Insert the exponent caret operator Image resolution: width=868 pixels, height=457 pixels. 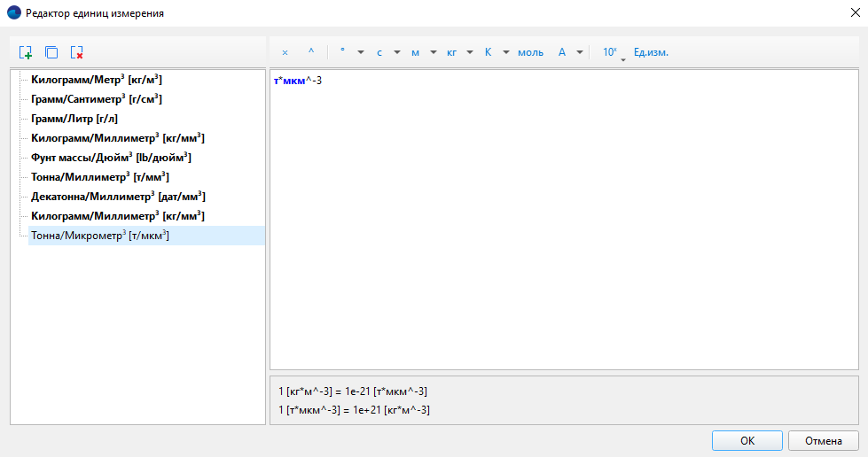click(310, 52)
